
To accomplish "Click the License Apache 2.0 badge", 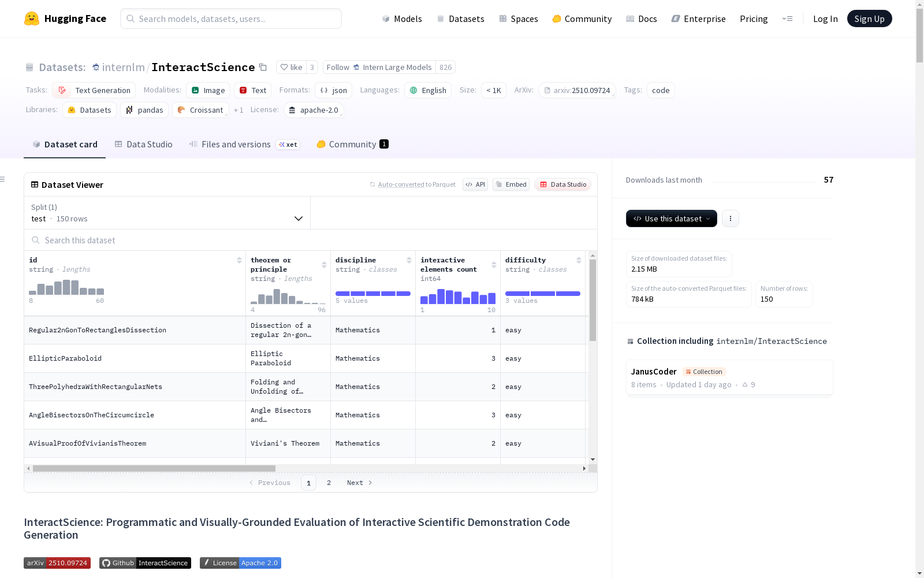I will tap(240, 563).
